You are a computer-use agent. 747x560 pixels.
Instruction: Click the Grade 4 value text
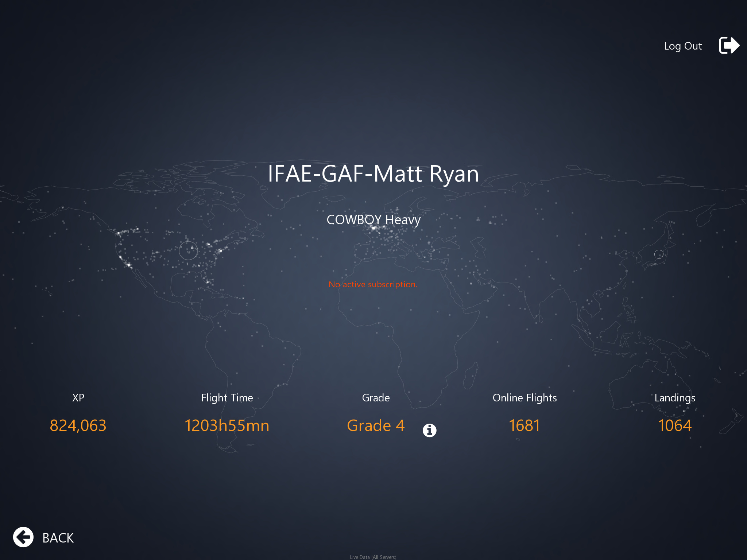point(376,425)
